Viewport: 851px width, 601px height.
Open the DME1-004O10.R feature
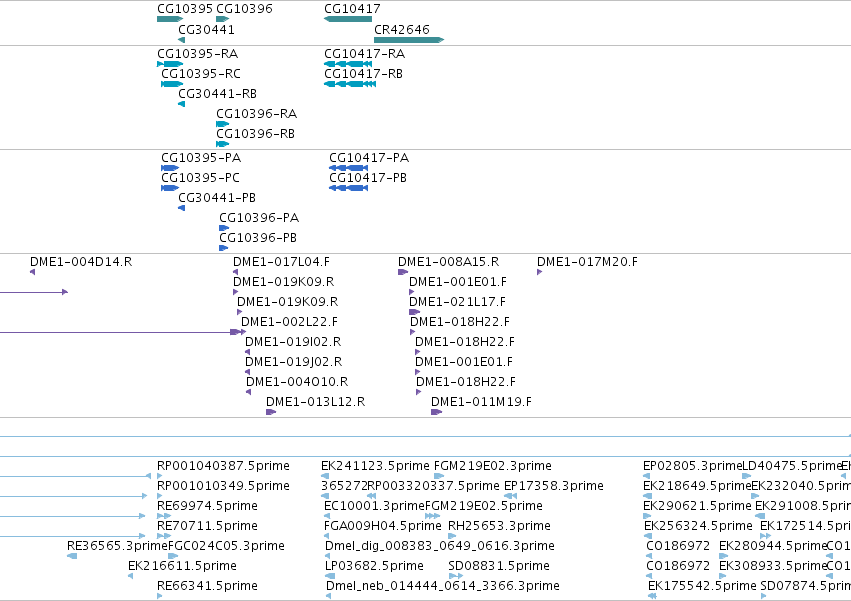[297, 382]
